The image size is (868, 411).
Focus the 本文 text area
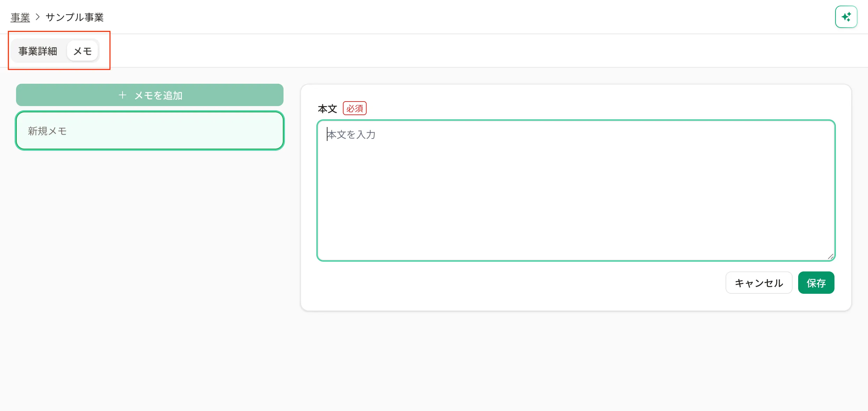click(x=576, y=190)
